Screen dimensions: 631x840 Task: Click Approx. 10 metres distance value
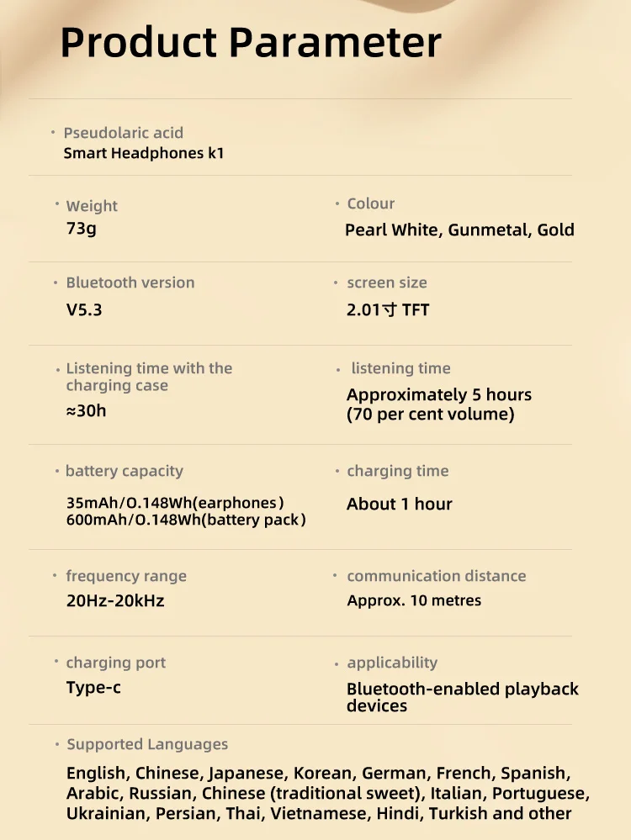point(414,600)
